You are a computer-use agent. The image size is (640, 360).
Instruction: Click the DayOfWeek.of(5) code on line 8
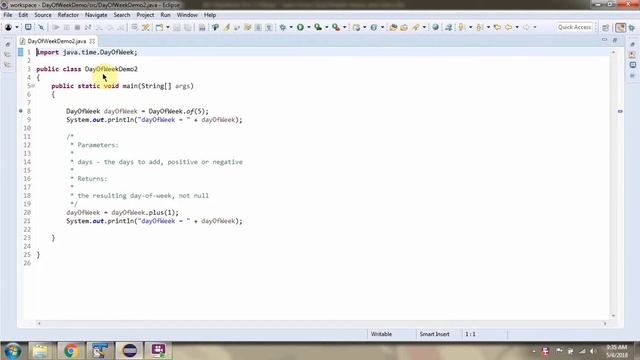tap(178, 111)
